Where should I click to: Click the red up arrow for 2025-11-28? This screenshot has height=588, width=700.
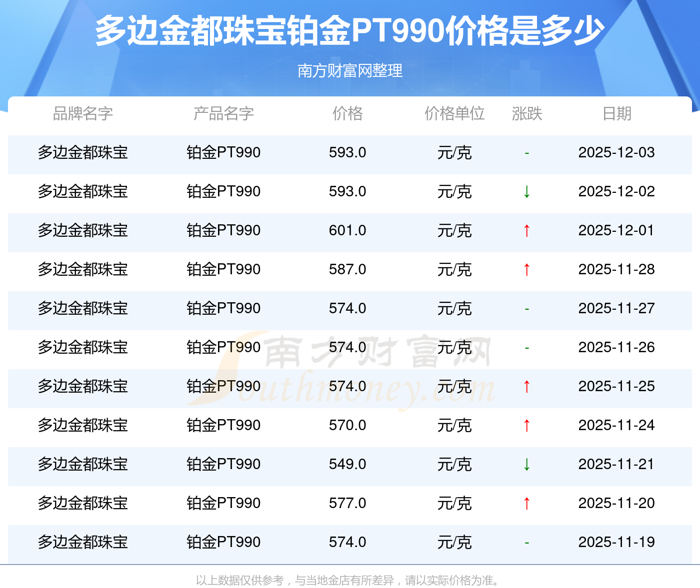[x=526, y=270]
